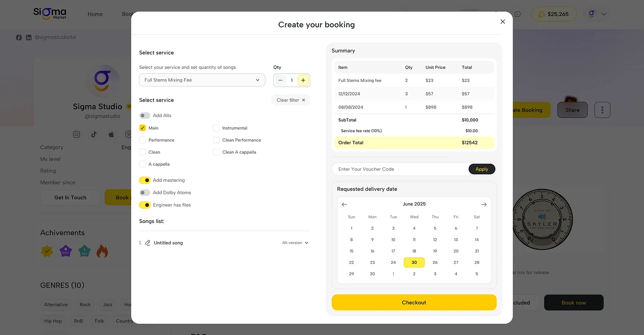The height and width of the screenshot is (335, 644).
Task: Click the Full Stems Mixing fee summary row
Action: [x=414, y=80]
